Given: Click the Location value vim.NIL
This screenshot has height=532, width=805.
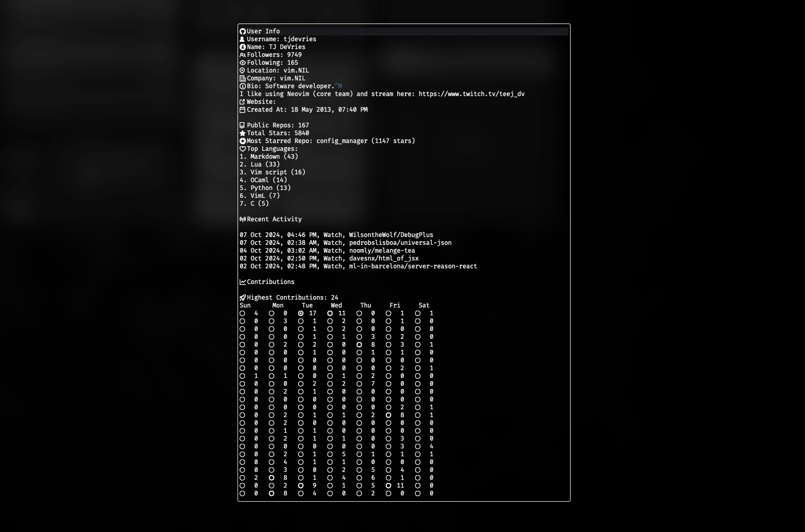Looking at the screenshot, I should (296, 70).
